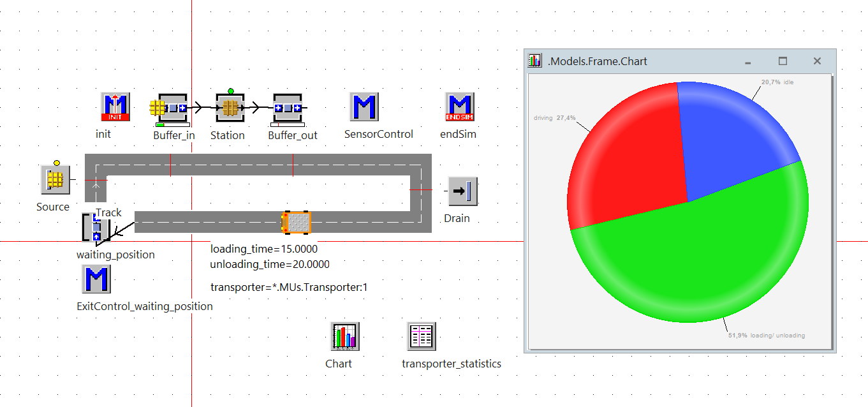
Task: Maximize the Chart window
Action: pyautogui.click(x=783, y=61)
